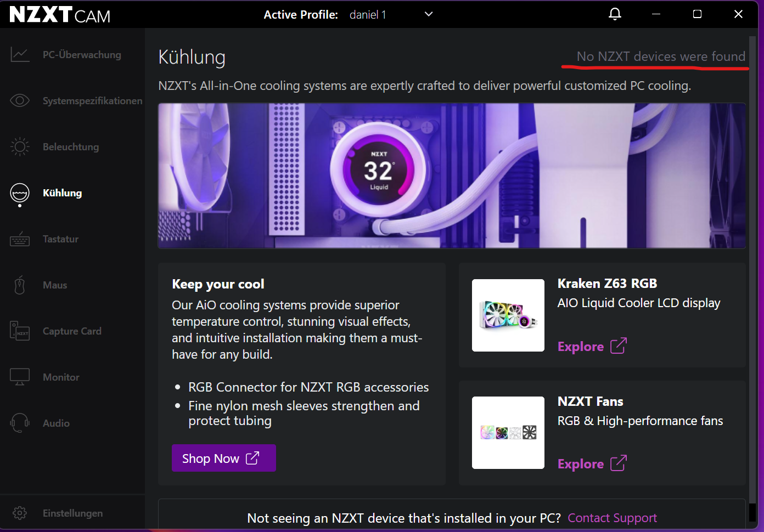
Task: Open the Tastatur keyboard icon
Action: (20, 239)
